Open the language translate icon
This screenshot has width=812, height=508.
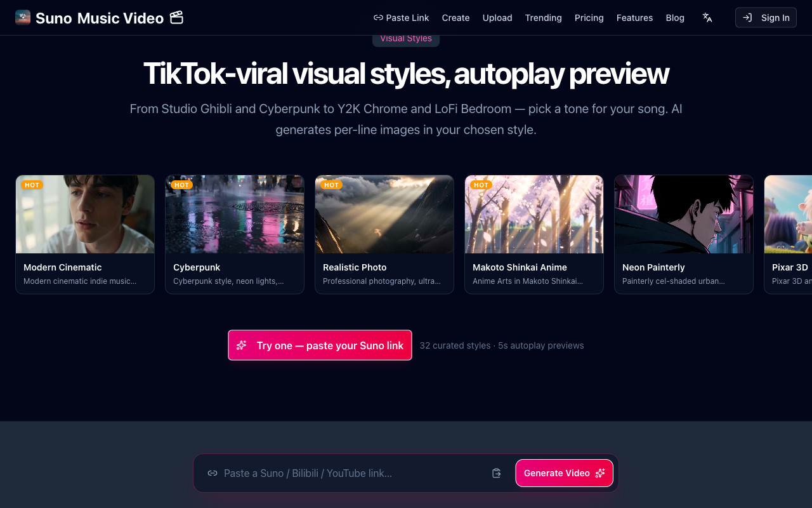click(707, 18)
